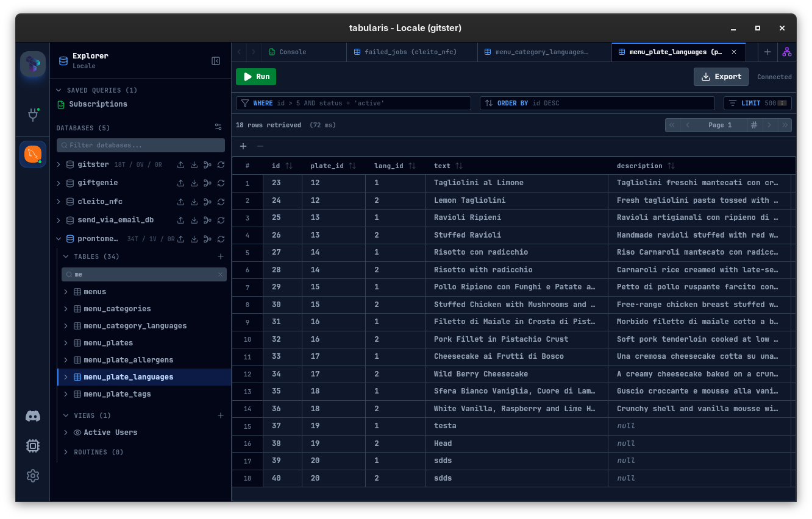
Task: Select the connections plug icon in the sidebar
Action: click(x=32, y=115)
